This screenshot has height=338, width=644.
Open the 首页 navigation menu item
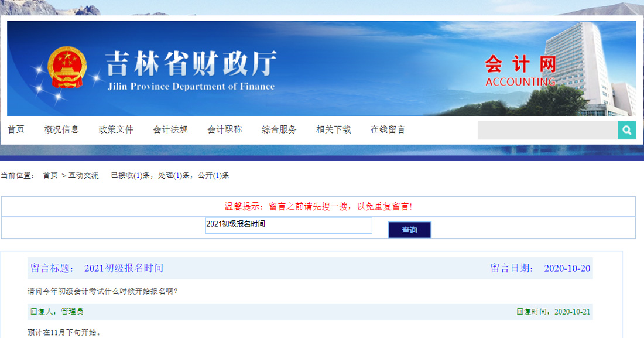(16, 129)
